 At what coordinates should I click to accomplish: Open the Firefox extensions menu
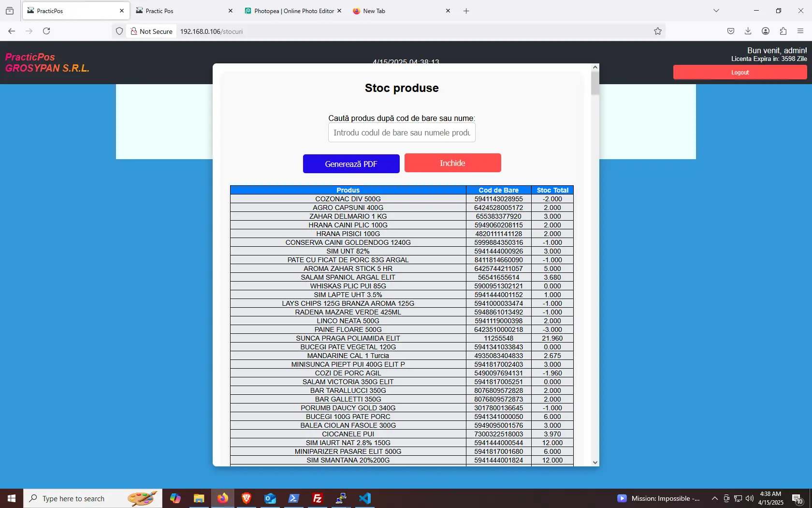point(783,31)
